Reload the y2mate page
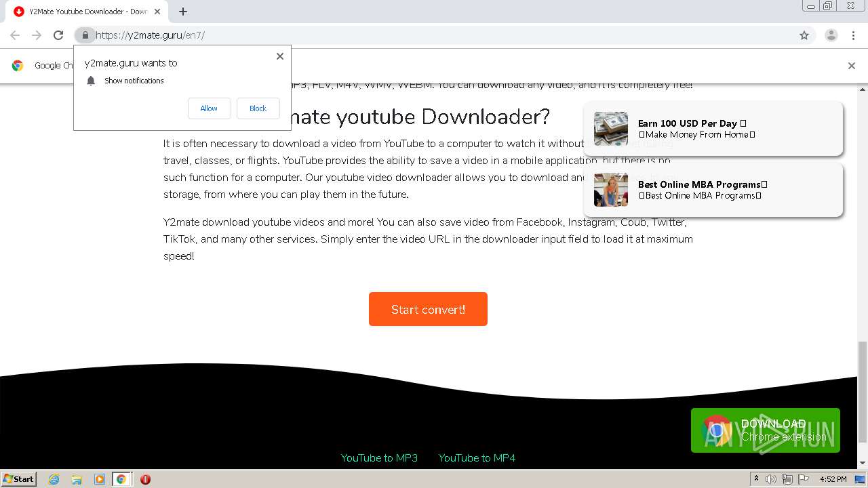The height and width of the screenshot is (488, 868). tap(58, 35)
